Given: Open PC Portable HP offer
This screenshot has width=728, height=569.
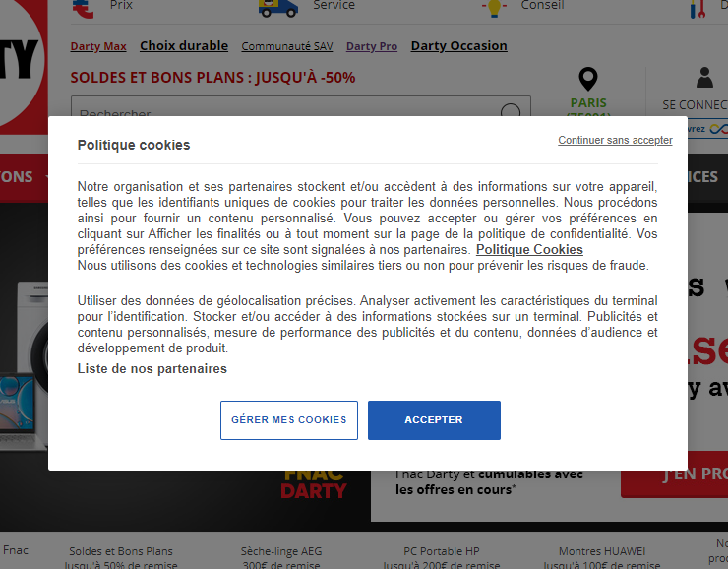Looking at the screenshot, I should tap(441, 558).
